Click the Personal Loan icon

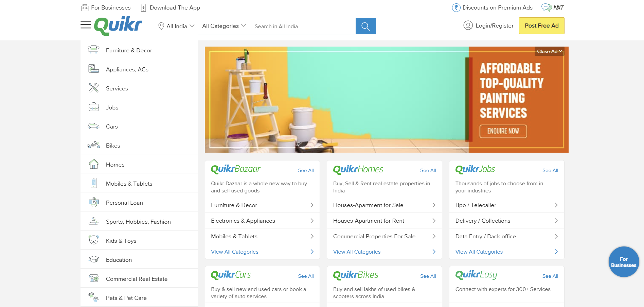[x=94, y=202]
